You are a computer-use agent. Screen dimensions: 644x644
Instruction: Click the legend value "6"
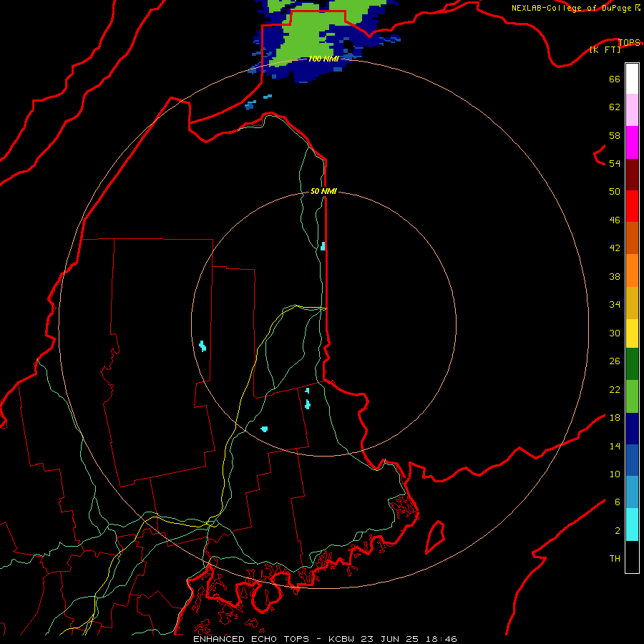pyautogui.click(x=618, y=502)
